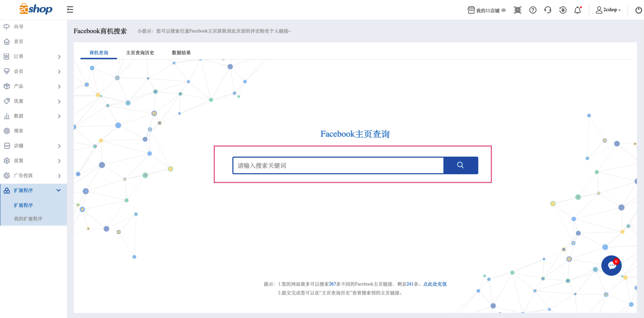Open the 2cshop user account dropdown
644x318 pixels.
[x=608, y=10]
